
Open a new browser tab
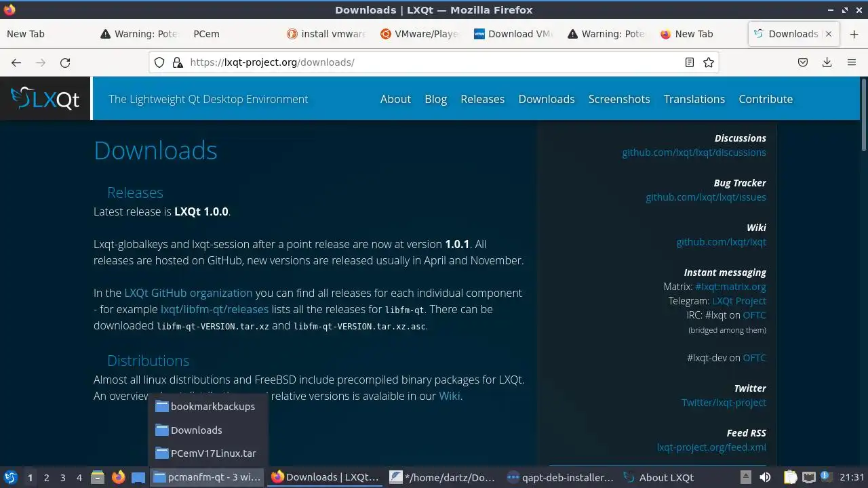(854, 34)
